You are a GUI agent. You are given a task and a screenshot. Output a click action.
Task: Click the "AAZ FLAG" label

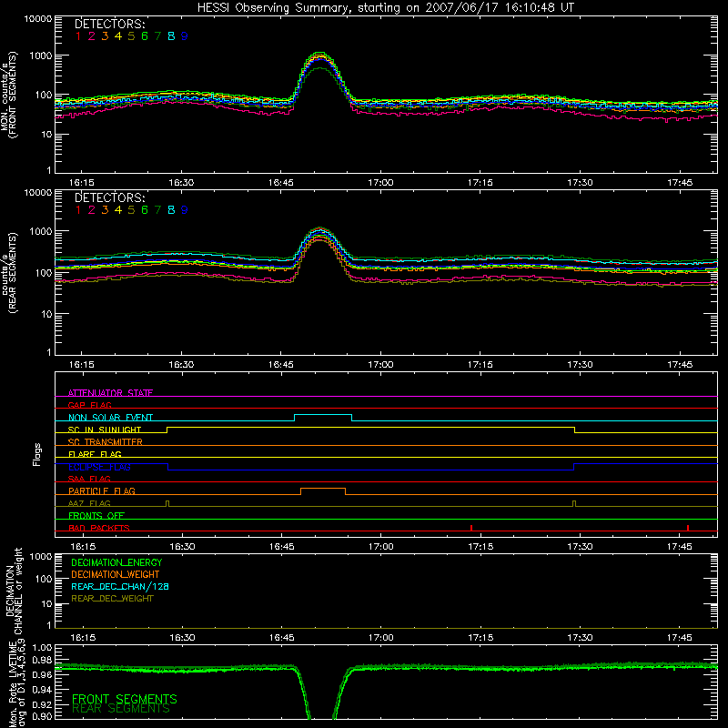pos(89,503)
